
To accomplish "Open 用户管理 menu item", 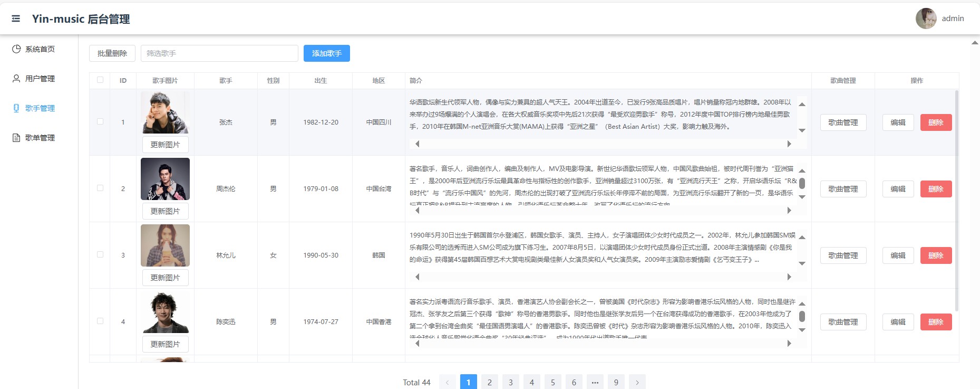I will 39,79.
